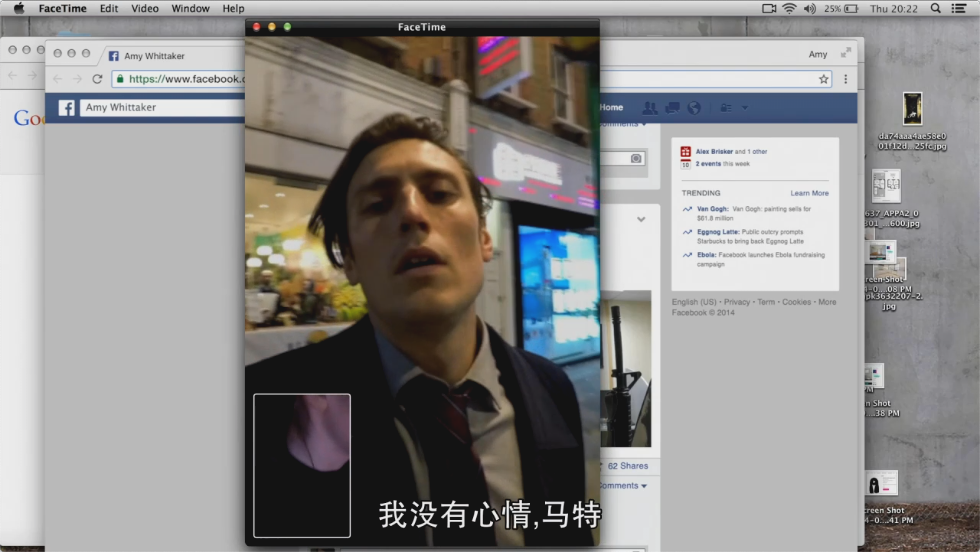
Task: Click the Facebook friend requests icon
Action: (650, 108)
